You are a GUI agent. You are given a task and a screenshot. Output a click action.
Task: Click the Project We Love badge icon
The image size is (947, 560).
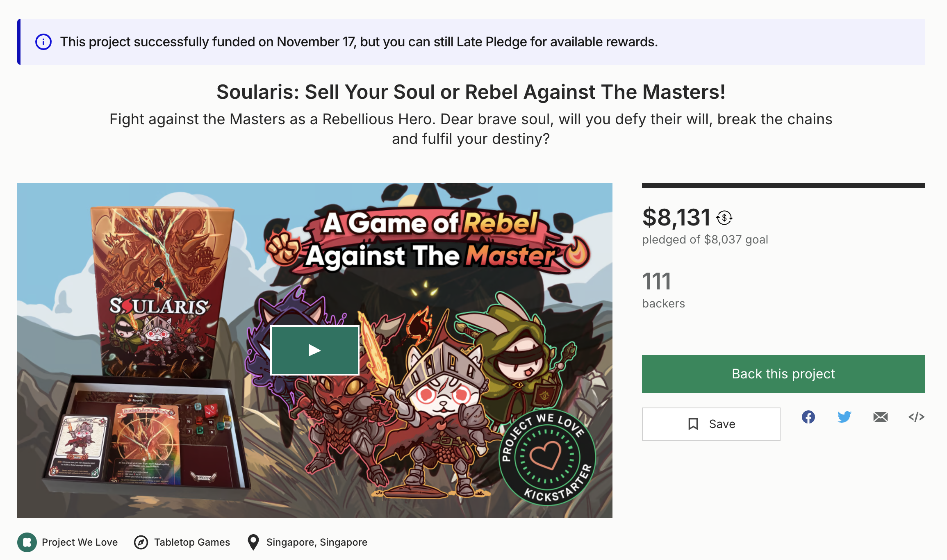(x=27, y=542)
